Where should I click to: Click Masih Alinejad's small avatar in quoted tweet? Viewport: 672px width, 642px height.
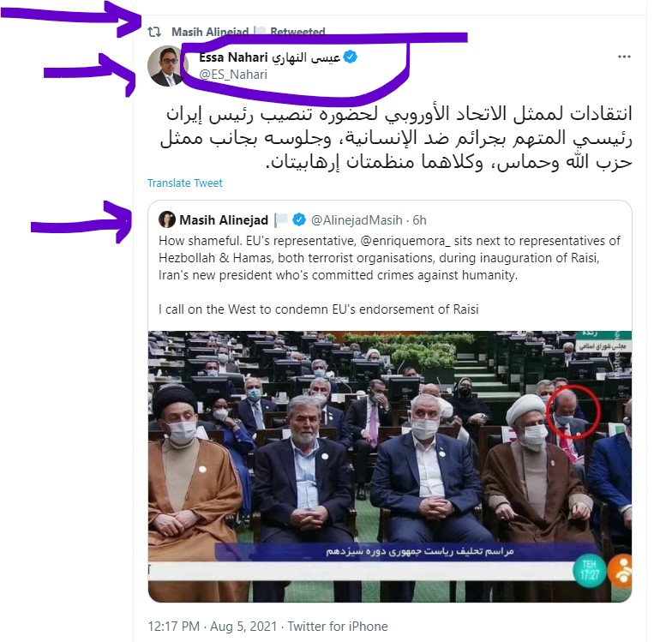(x=166, y=219)
